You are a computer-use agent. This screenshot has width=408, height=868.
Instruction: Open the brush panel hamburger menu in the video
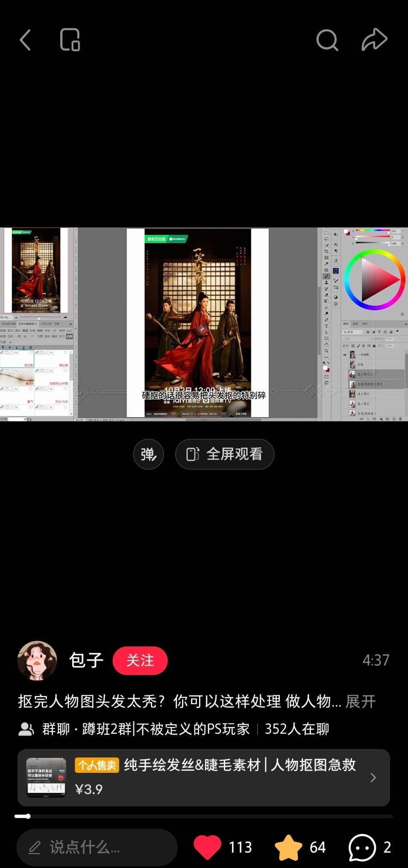(x=70, y=324)
